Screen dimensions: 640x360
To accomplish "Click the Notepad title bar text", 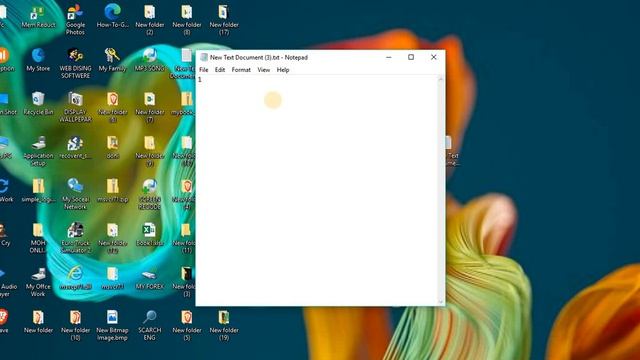I will 259,58.
